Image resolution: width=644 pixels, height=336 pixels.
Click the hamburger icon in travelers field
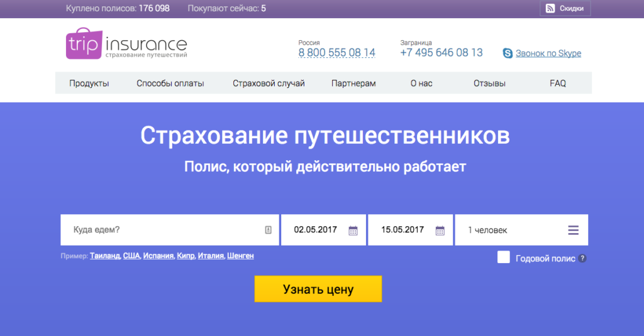pos(573,230)
